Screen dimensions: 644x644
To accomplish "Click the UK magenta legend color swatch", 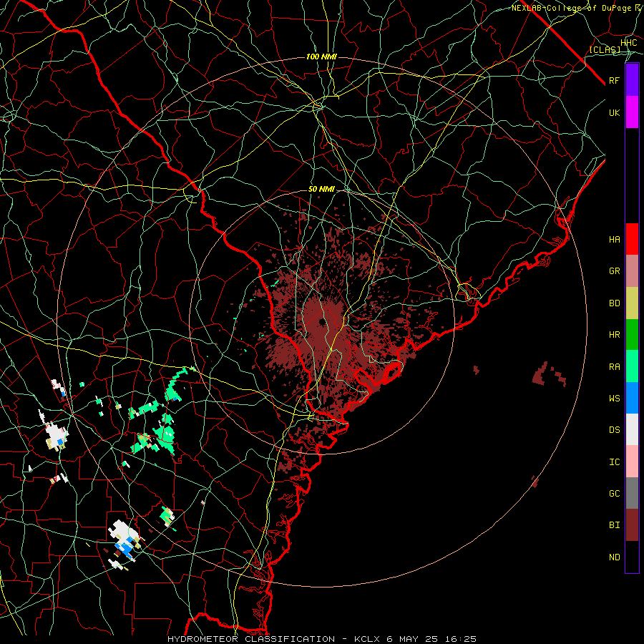I will point(632,112).
